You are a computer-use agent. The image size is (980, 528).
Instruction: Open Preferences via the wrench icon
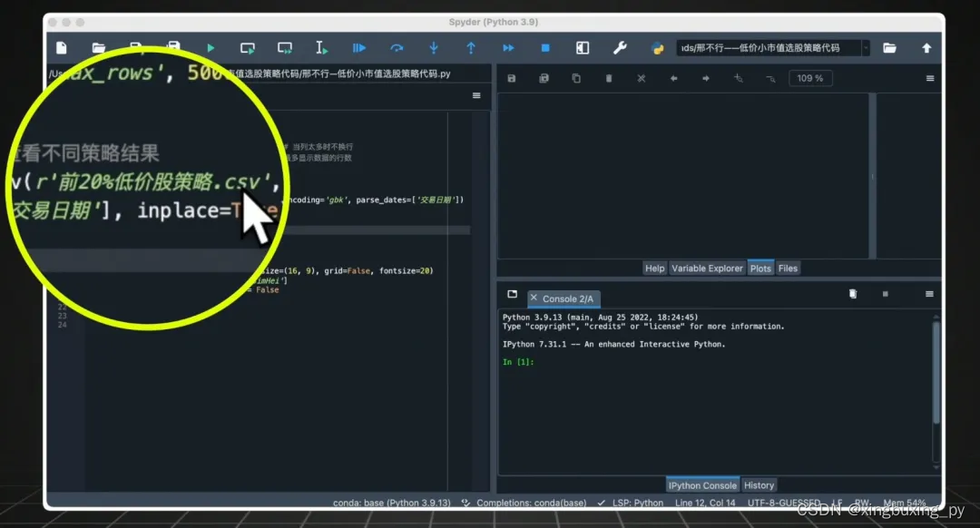click(620, 48)
